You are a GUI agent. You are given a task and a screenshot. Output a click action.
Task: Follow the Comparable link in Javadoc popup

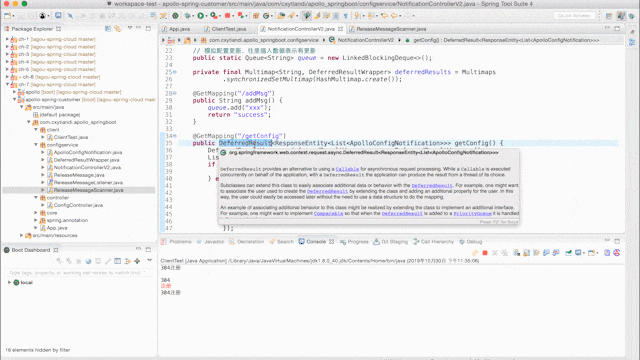click(328, 213)
